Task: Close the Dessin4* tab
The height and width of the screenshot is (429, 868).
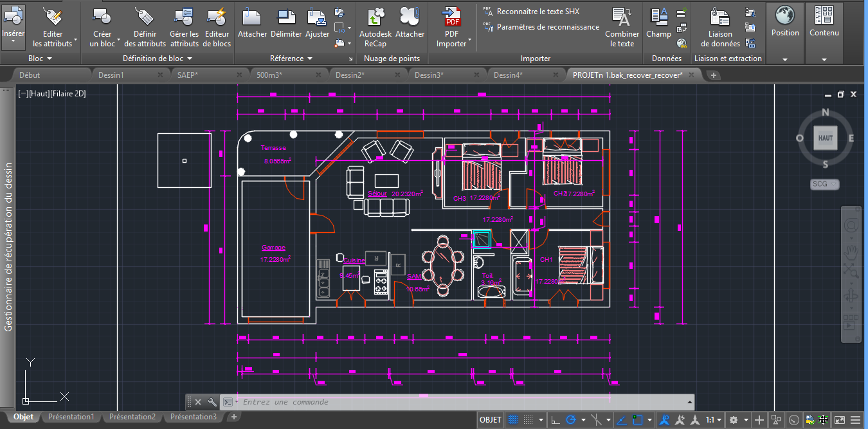Action: [x=556, y=75]
